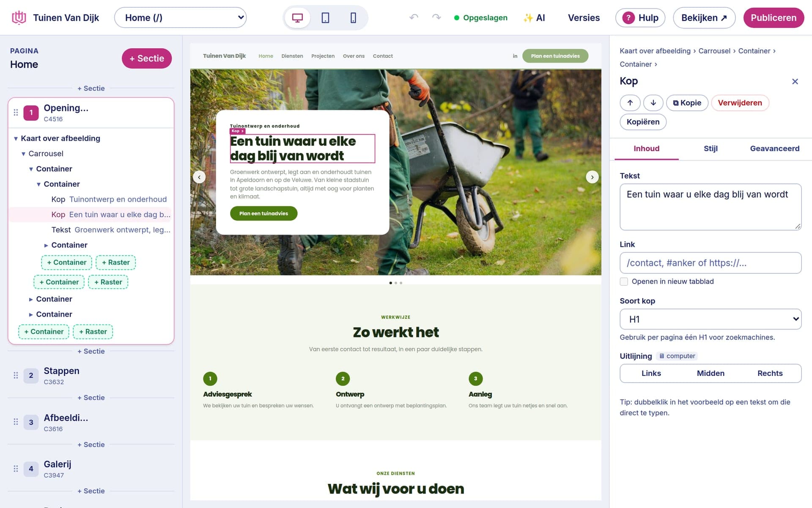Switch to mobile phone preview mode

point(353,18)
